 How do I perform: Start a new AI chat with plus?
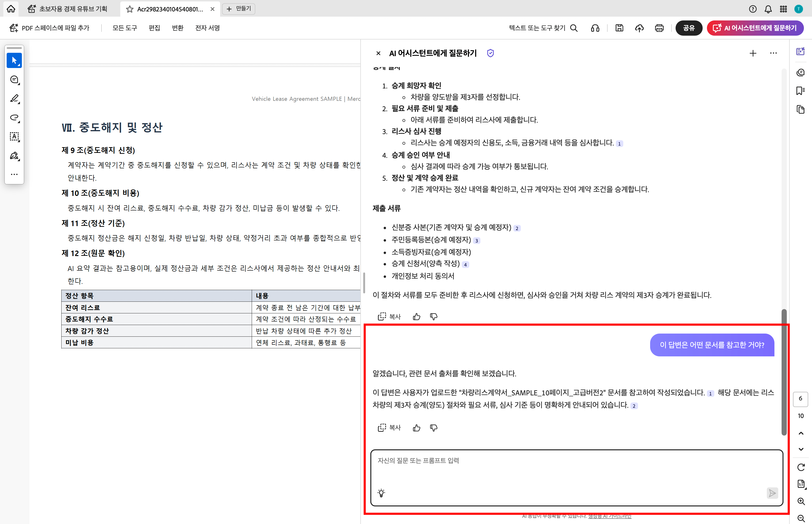click(x=753, y=53)
